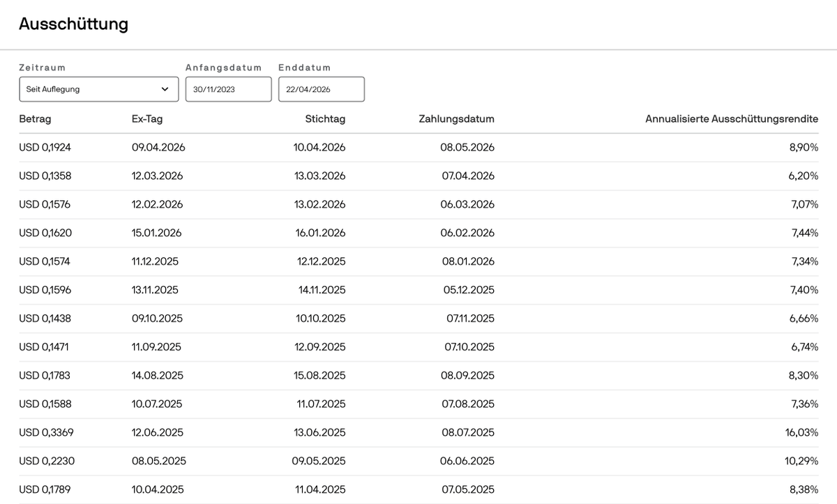Click the yield value 6,66%
The width and height of the screenshot is (837, 504).
[x=804, y=319]
